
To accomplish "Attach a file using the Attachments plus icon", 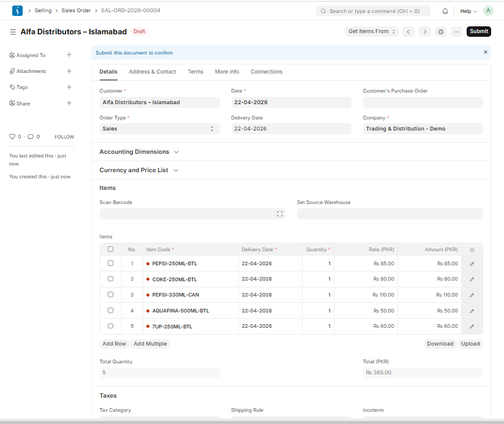I will [x=69, y=70].
